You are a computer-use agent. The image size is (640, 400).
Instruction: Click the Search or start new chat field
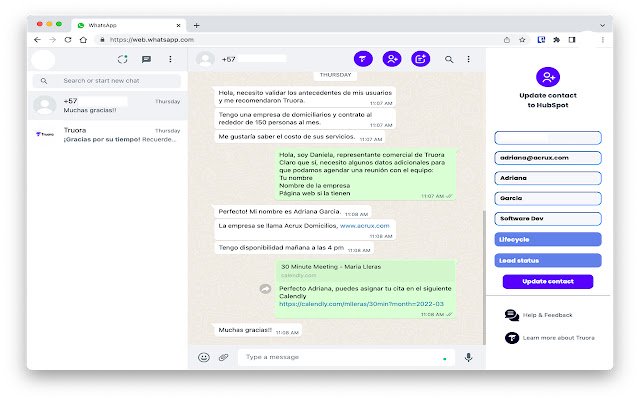107,81
